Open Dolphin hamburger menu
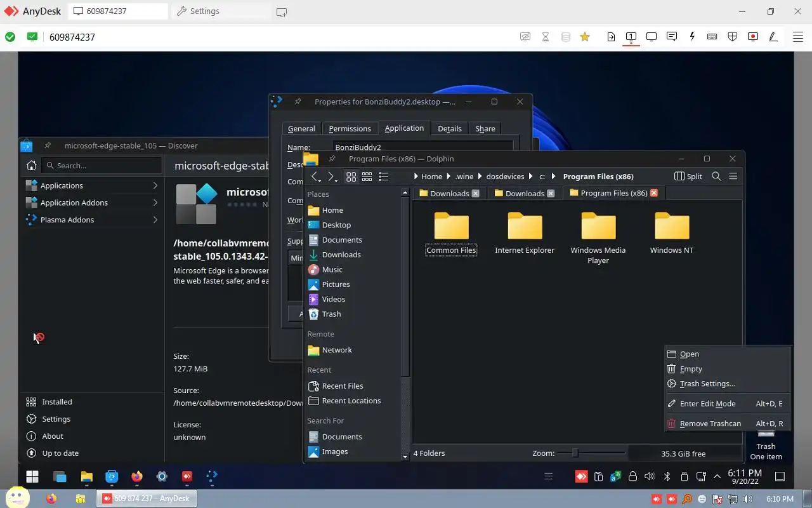 pos(733,177)
